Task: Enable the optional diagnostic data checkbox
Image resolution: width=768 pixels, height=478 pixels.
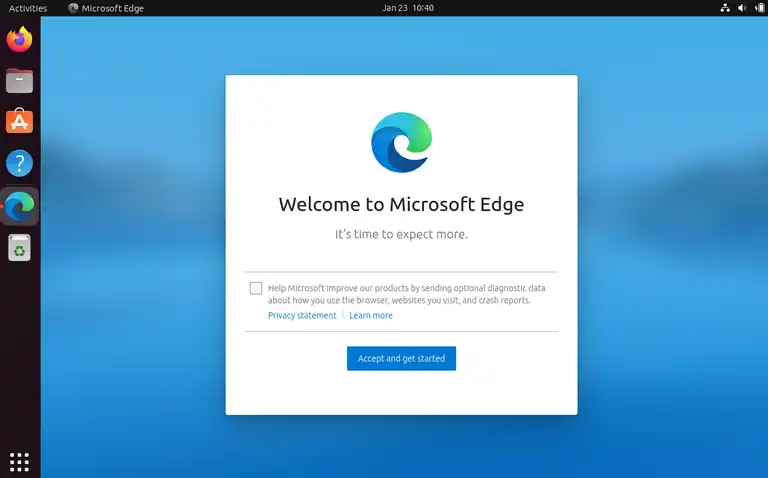Action: pyautogui.click(x=256, y=288)
